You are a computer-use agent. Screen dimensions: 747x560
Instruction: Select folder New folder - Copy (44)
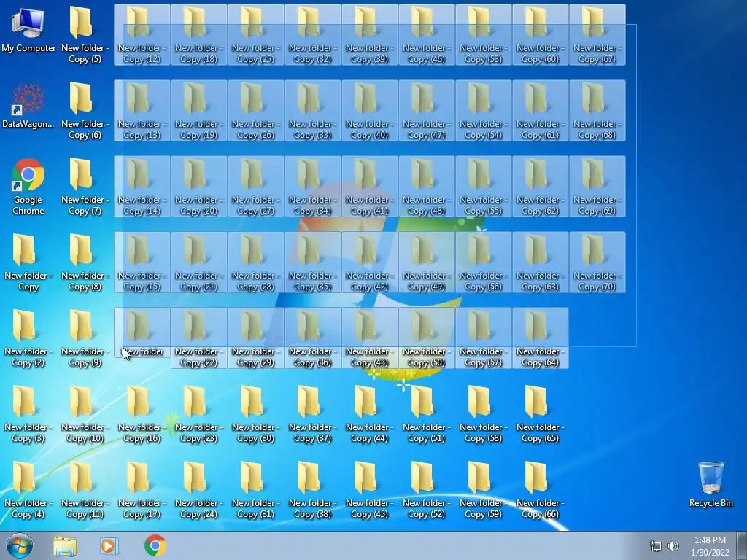tap(369, 413)
